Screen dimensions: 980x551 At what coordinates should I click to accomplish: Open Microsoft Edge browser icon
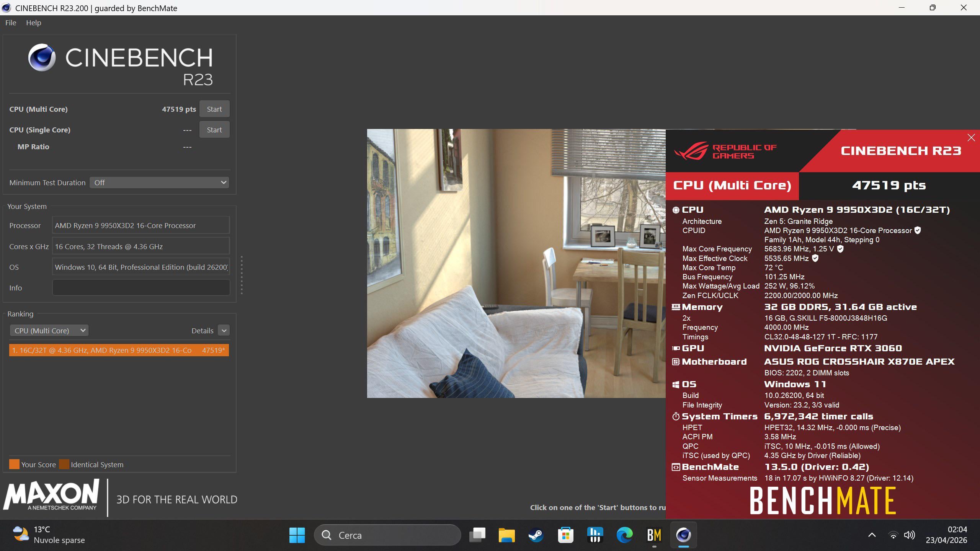(x=624, y=535)
